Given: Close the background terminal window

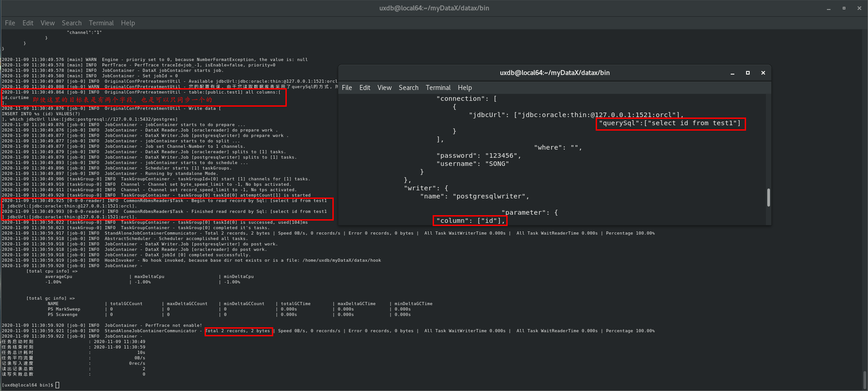Looking at the screenshot, I should coord(859,8).
